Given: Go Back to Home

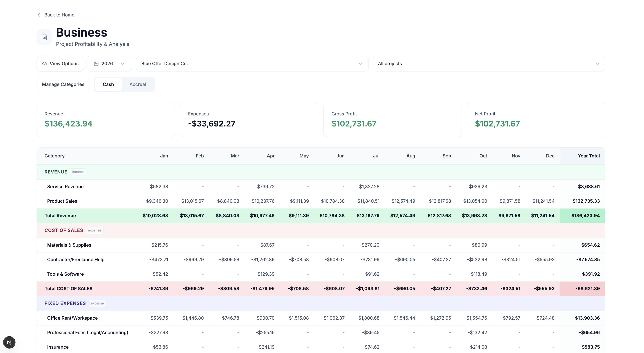Looking at the screenshot, I should coord(59,15).
